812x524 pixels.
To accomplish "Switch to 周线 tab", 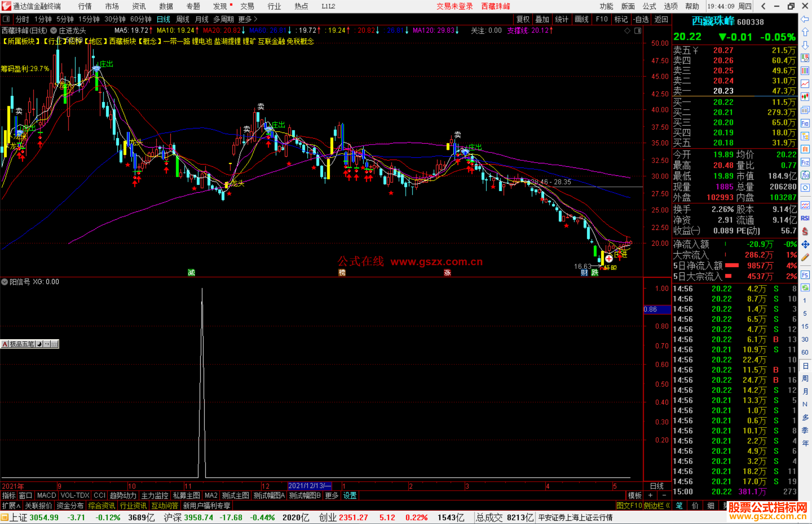I will (183, 19).
